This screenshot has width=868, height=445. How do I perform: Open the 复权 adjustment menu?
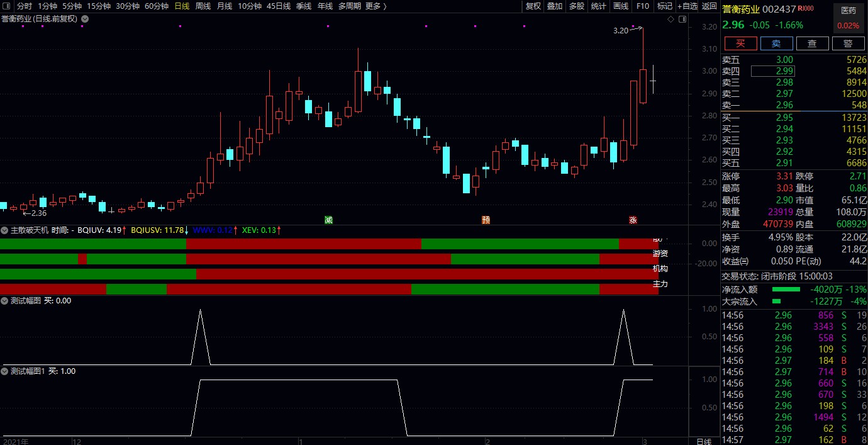533,6
